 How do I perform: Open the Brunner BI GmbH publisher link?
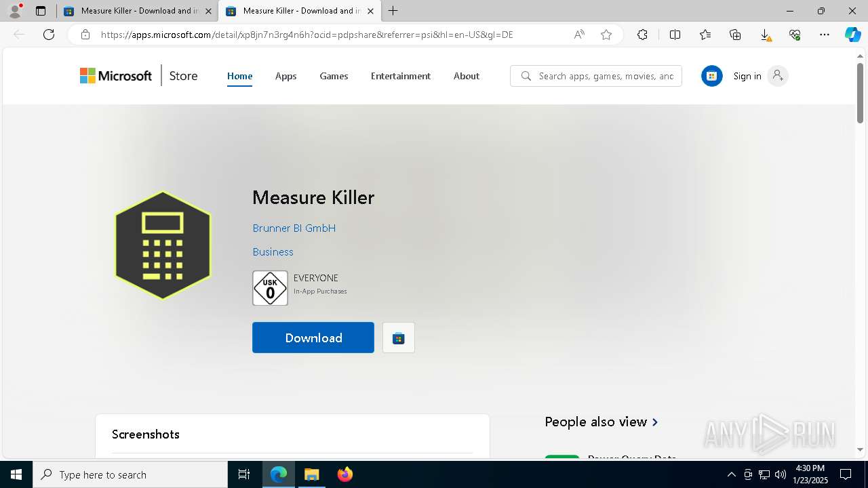pyautogui.click(x=294, y=228)
